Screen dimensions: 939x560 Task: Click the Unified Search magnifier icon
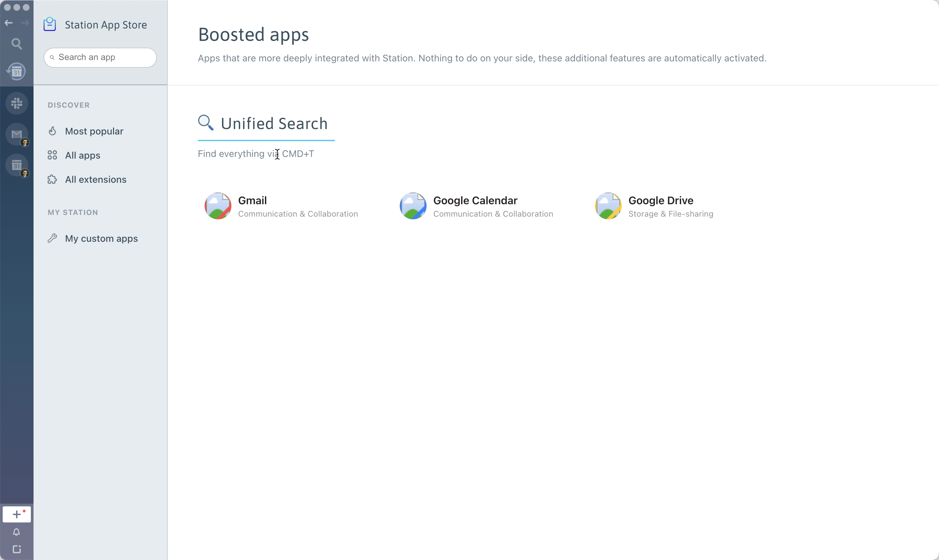[206, 123]
